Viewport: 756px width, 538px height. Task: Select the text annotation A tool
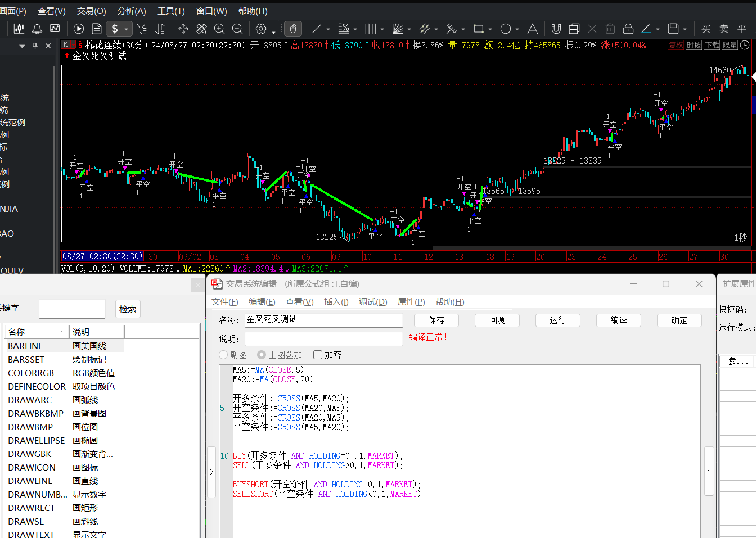[533, 29]
